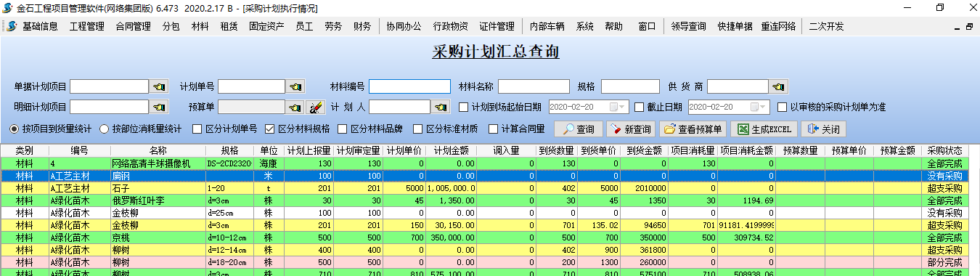Enable the 区分计划单号 checkbox
Viewport: 980px width, 276px height.
(x=197, y=129)
